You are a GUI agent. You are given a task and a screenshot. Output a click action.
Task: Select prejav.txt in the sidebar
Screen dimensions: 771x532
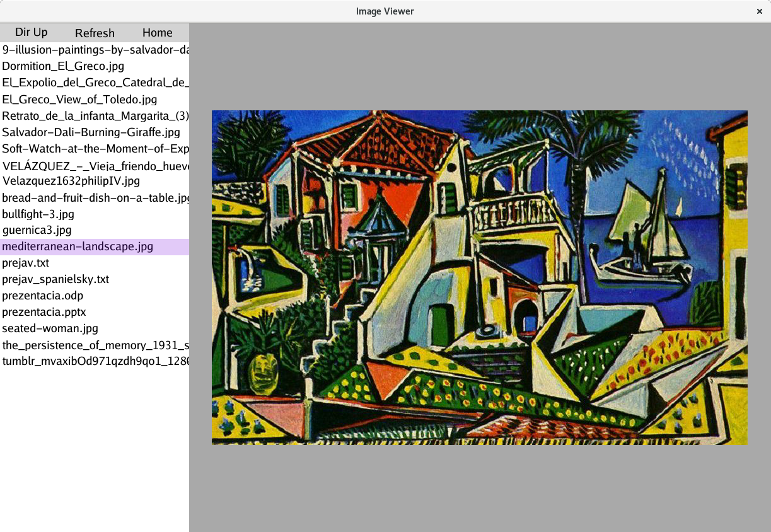tap(25, 263)
